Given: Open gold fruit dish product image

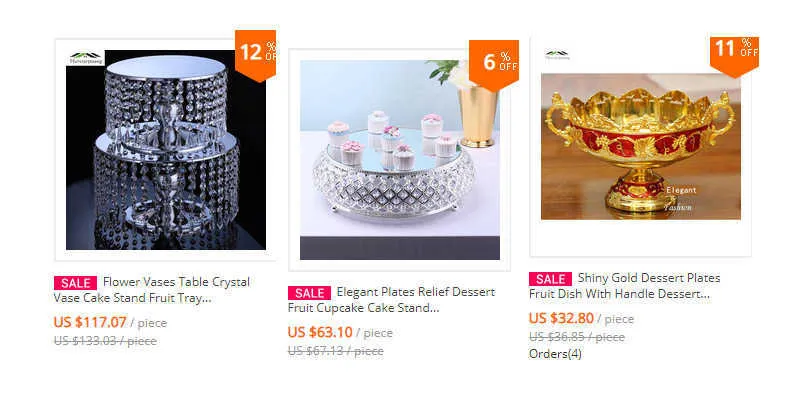Looking at the screenshot, I should click(641, 146).
